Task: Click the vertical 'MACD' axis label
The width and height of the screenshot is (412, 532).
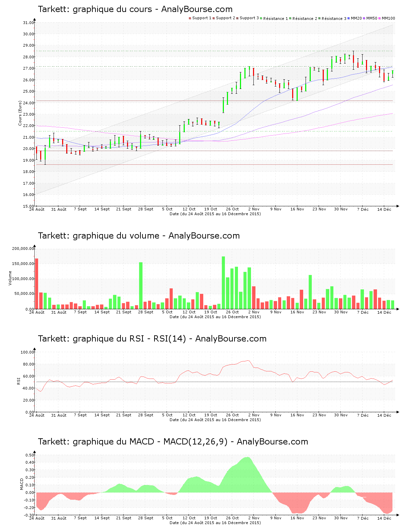Action: tap(22, 484)
